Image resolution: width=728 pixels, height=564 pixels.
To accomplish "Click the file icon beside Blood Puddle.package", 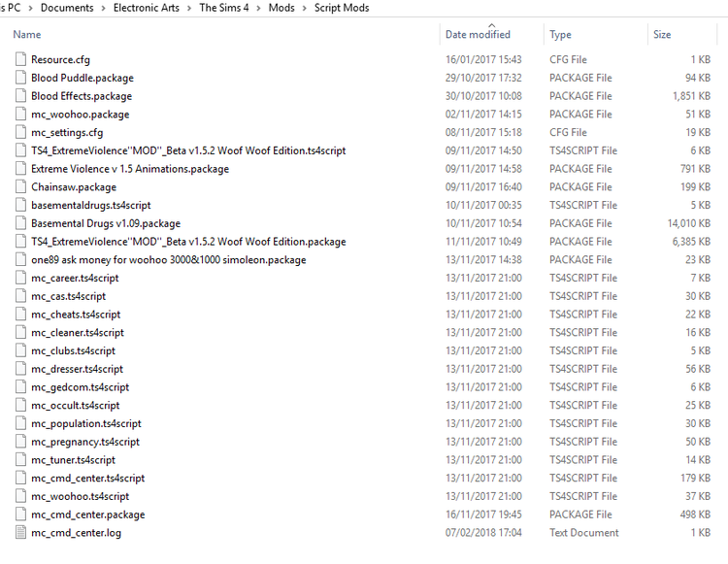I will 20,78.
